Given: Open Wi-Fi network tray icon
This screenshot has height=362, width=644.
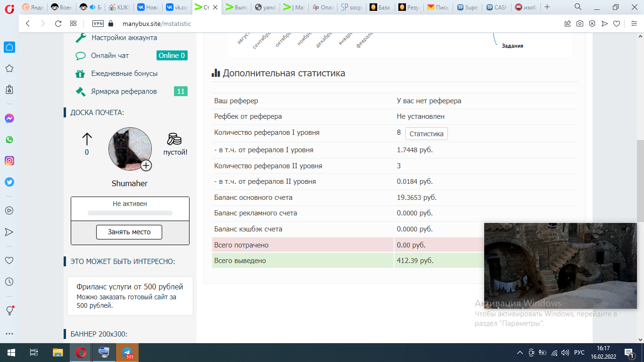Looking at the screenshot, I should click(554, 353).
